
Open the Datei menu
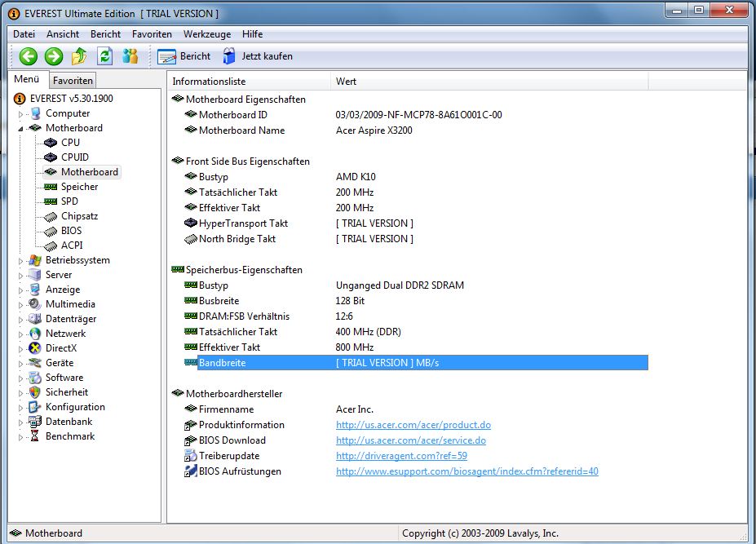(24, 34)
